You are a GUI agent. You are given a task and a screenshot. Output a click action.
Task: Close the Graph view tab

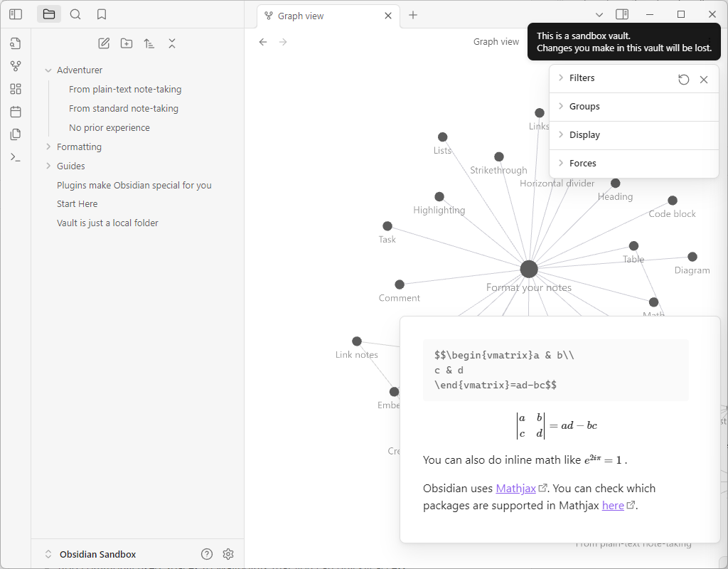(x=388, y=16)
